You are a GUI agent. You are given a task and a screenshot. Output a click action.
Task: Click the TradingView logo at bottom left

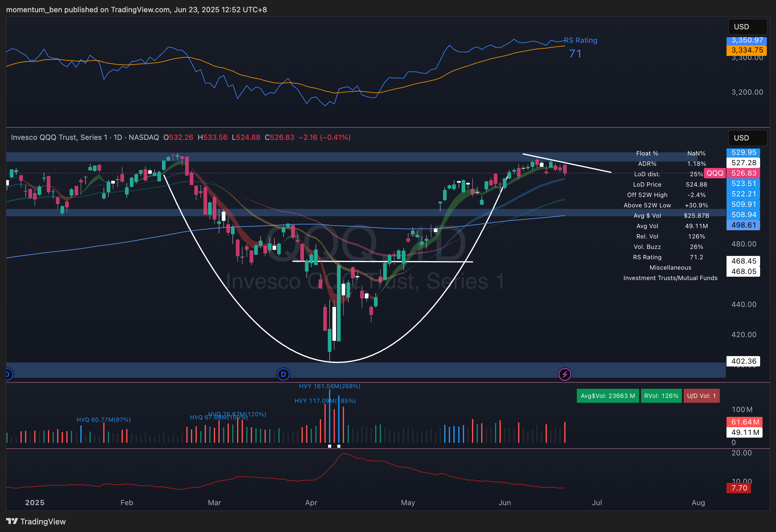(36, 521)
